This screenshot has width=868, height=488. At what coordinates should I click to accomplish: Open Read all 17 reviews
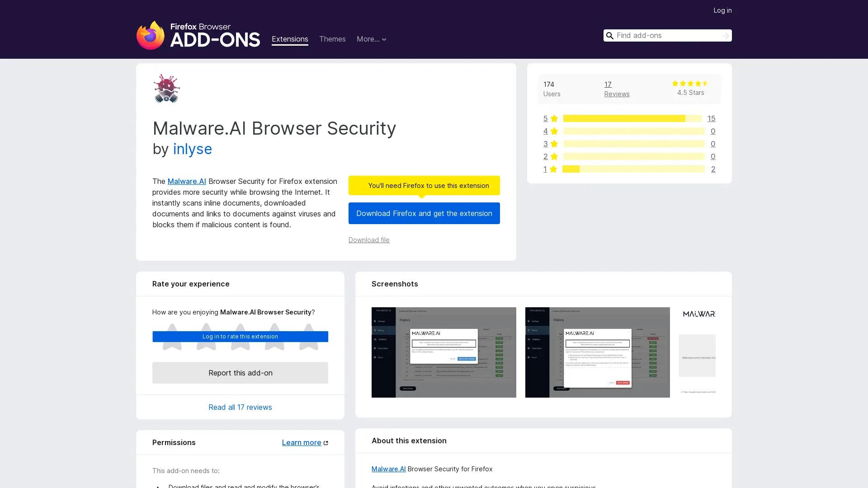click(x=240, y=407)
